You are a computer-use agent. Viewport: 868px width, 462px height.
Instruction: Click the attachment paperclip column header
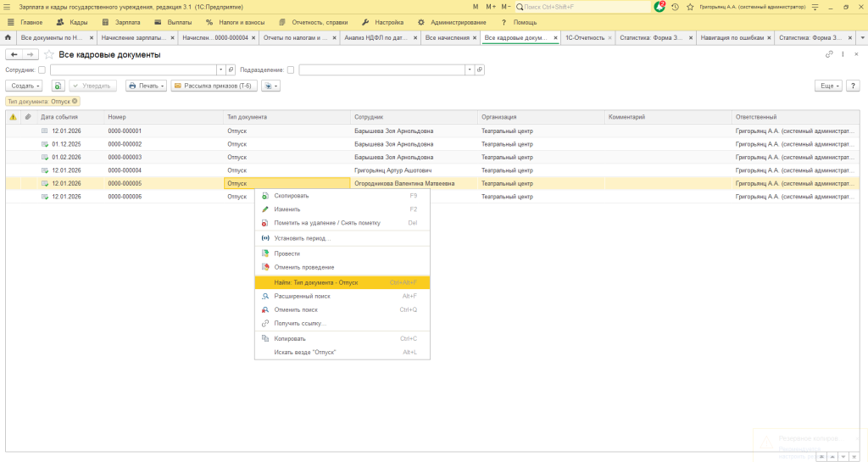[x=28, y=117]
